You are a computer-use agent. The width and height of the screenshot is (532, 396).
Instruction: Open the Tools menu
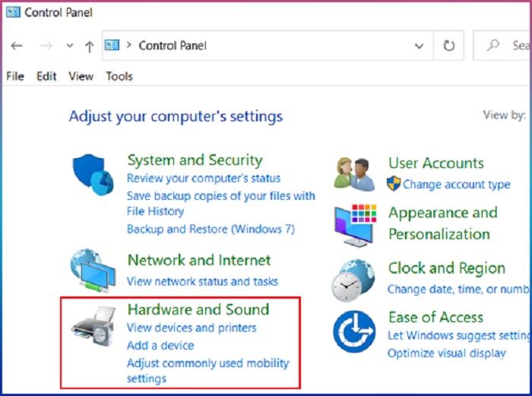(x=119, y=76)
